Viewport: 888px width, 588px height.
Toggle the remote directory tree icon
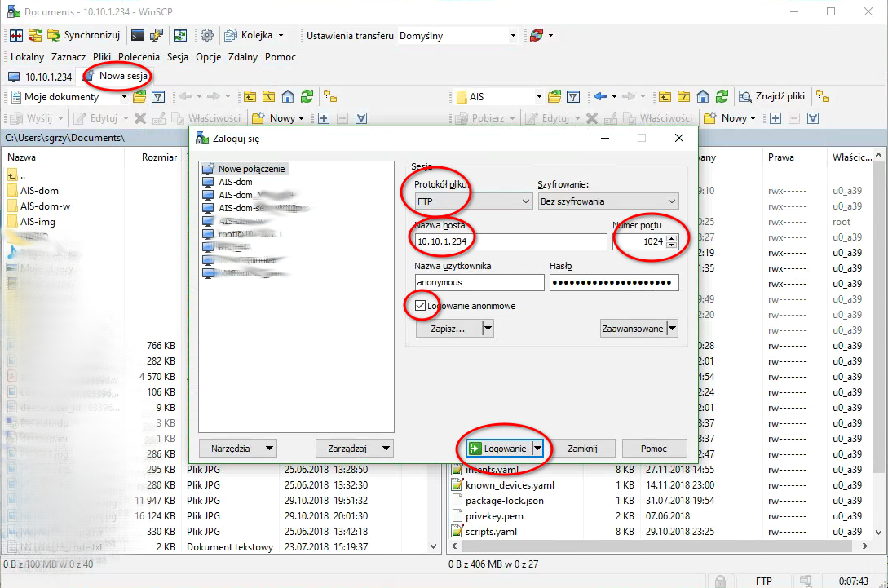(823, 97)
